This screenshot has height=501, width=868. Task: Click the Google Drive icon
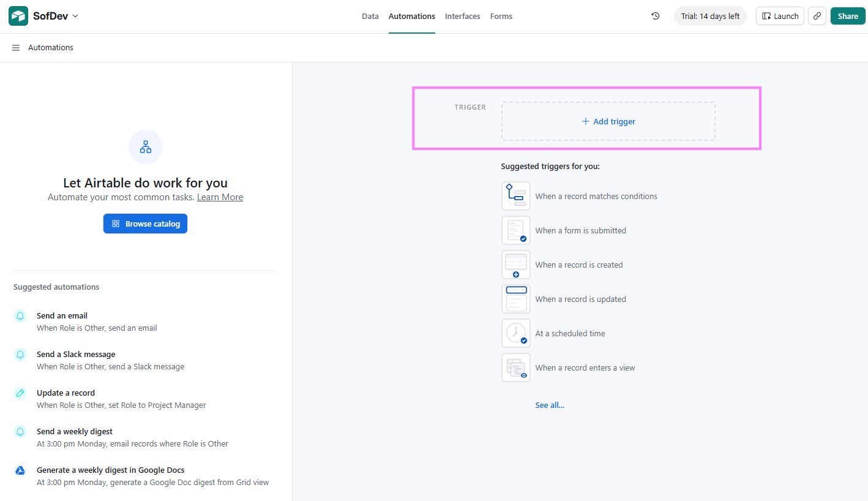20,470
